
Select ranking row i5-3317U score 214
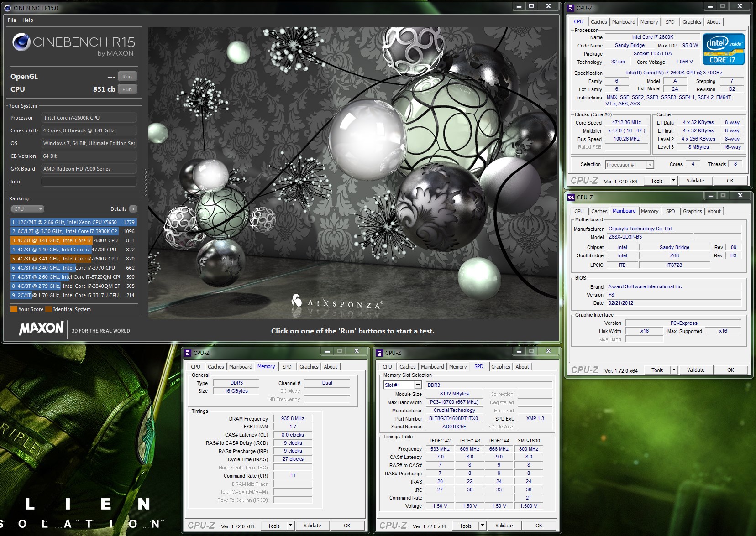73,295
